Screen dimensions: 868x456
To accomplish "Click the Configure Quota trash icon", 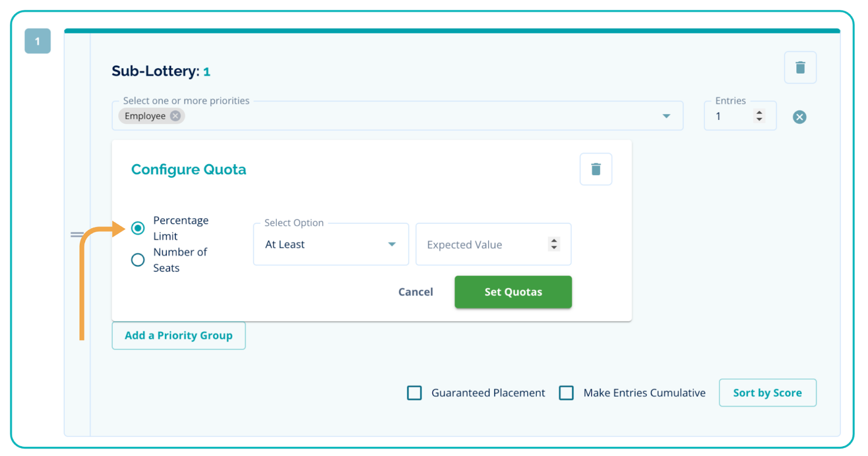I will coord(596,169).
